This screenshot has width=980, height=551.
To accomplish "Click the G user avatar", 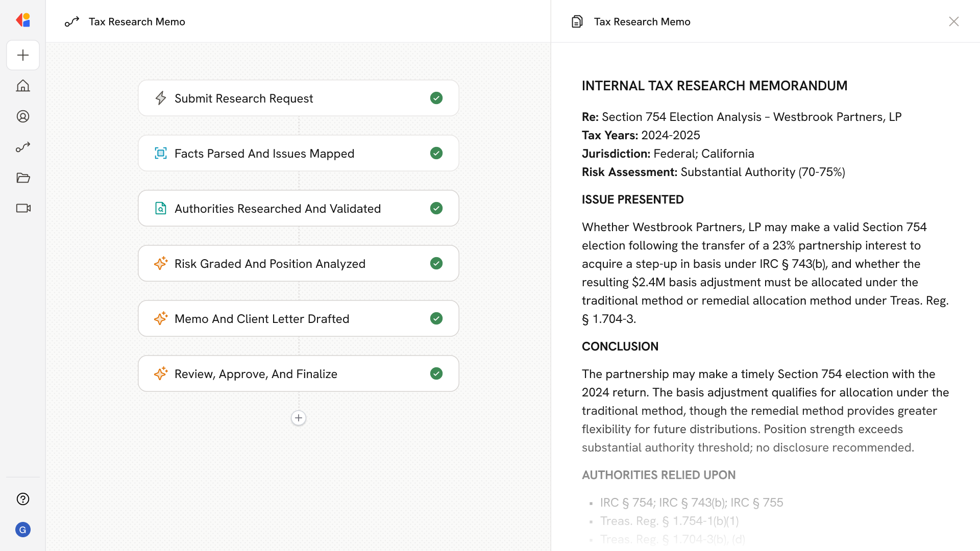I will [23, 530].
